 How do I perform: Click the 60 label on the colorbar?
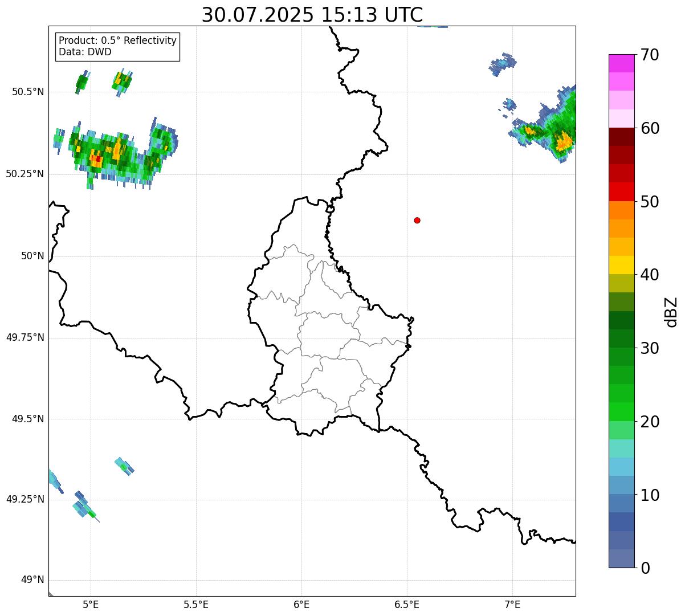coord(650,129)
